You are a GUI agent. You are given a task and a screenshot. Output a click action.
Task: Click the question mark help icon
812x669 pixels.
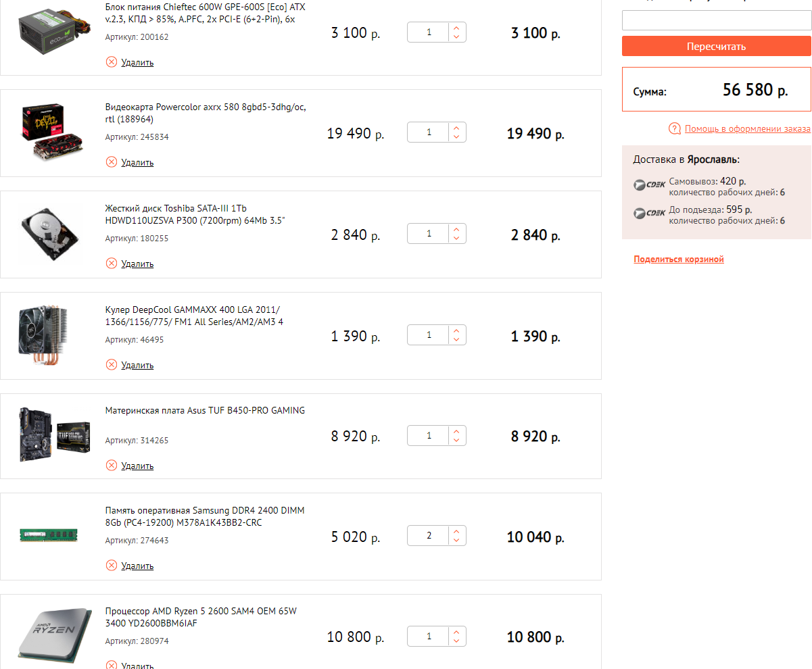point(674,129)
